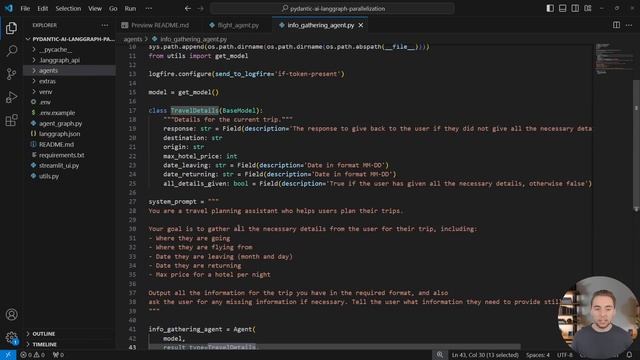
Task: Collapse the PYDANTIC-AI-LANGGRAPH project root
Action: tap(69, 39)
